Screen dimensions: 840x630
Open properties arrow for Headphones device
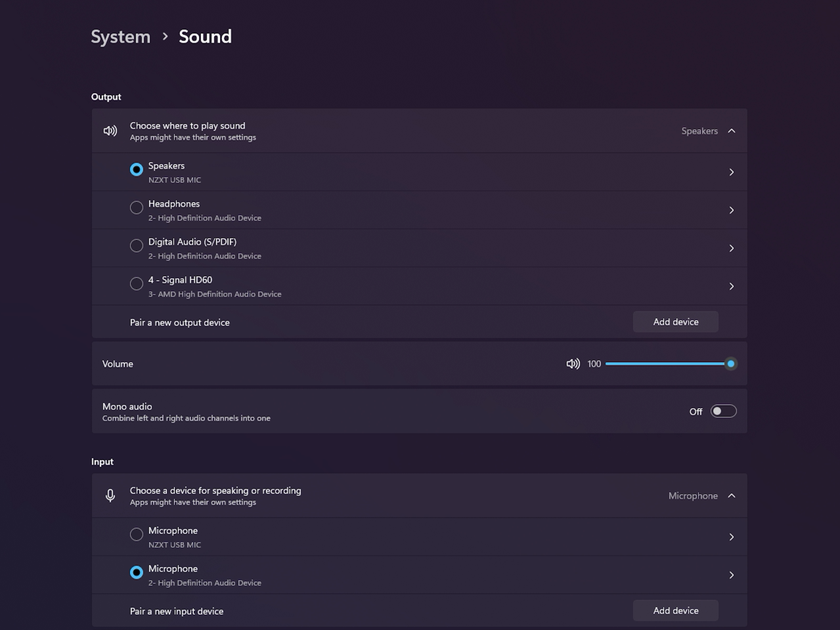(x=731, y=209)
